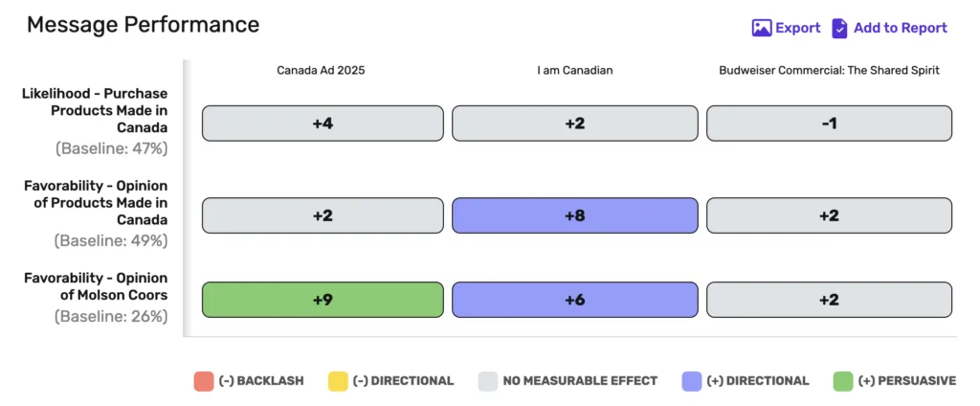
Task: Select the green Persuasive legend swatch
Action: (843, 381)
